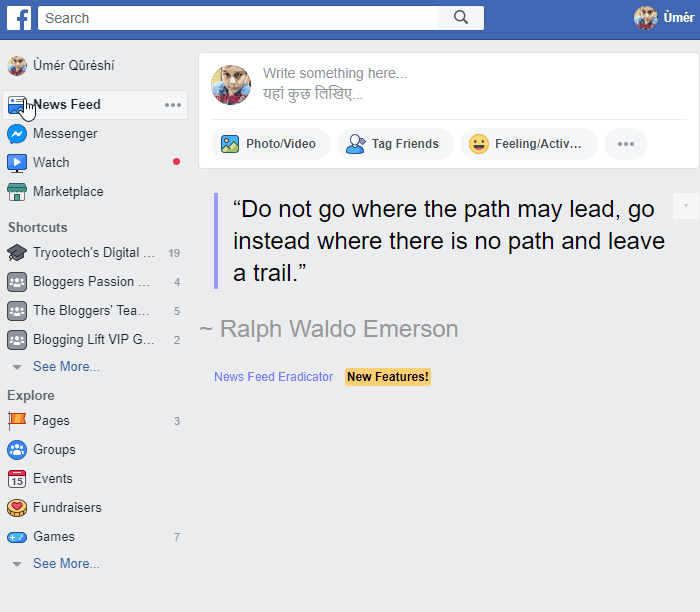This screenshot has width=700, height=612.
Task: Click Explore See More... link
Action: (x=67, y=563)
